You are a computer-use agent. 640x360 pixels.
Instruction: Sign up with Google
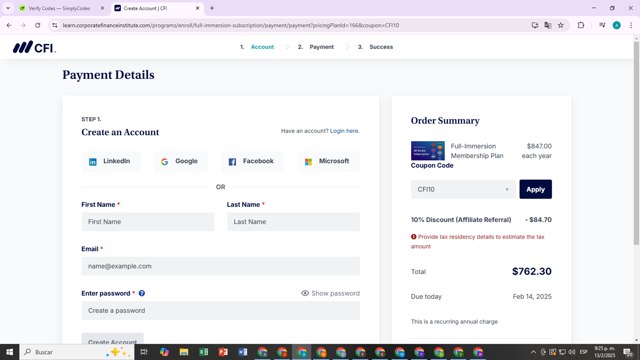(181, 161)
